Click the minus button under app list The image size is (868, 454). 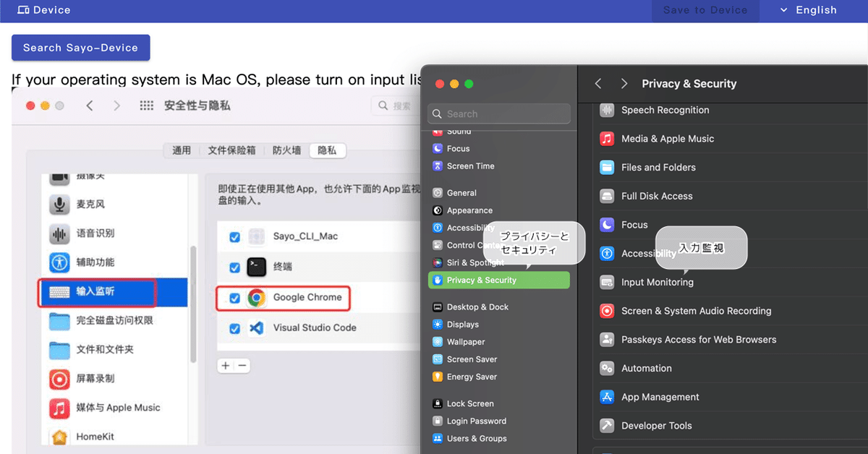pyautogui.click(x=242, y=366)
